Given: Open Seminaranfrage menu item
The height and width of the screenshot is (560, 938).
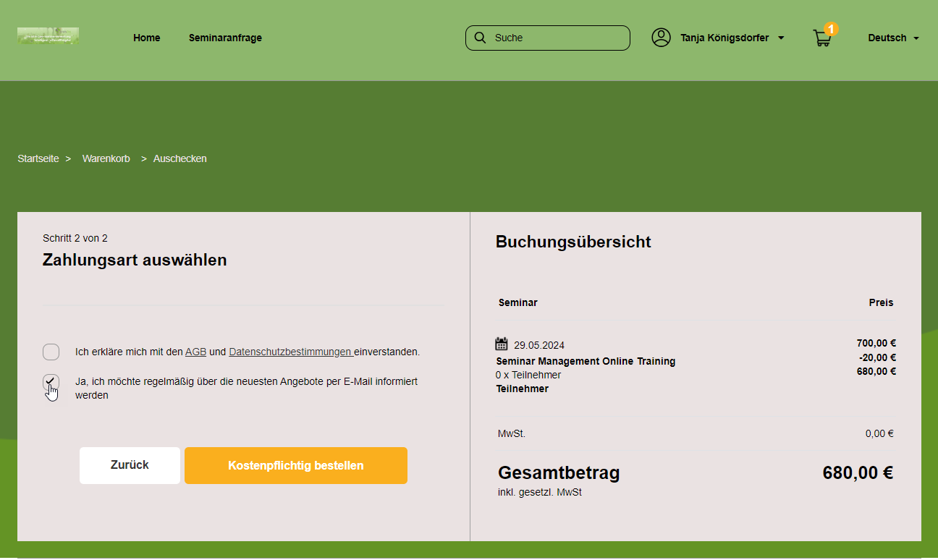Looking at the screenshot, I should coord(225,38).
